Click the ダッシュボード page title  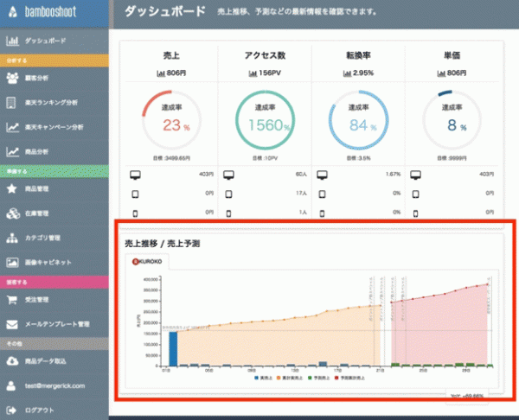[x=164, y=12]
